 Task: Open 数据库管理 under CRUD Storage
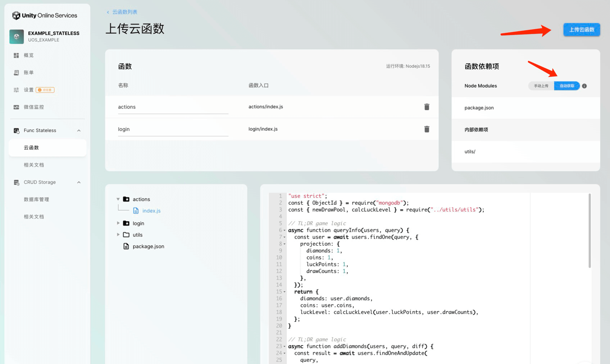click(36, 199)
